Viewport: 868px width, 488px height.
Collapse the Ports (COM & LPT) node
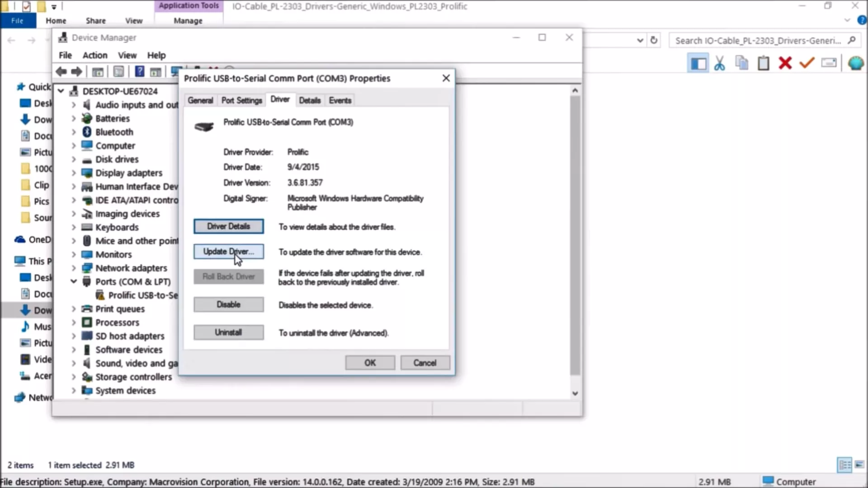[74, 282]
